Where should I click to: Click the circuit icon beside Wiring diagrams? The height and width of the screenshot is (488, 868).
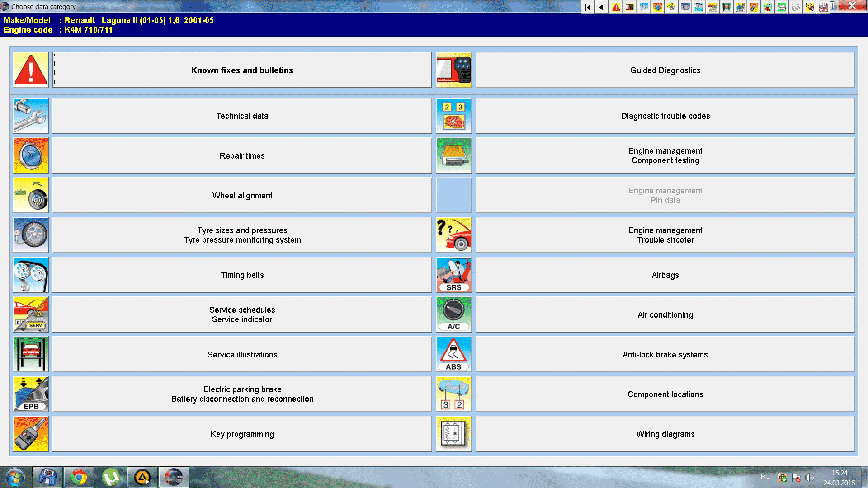coord(454,434)
